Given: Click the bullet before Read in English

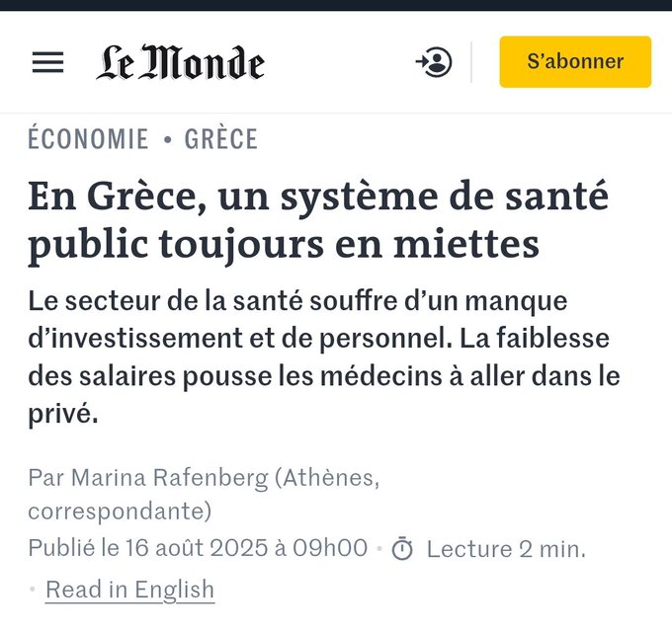Looking at the screenshot, I should pyautogui.click(x=33, y=591).
